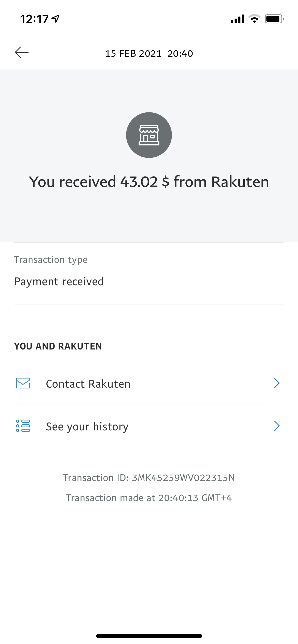
Task: Tap the Transaction ID text 3MK45259WV022315N
Action: click(183, 478)
